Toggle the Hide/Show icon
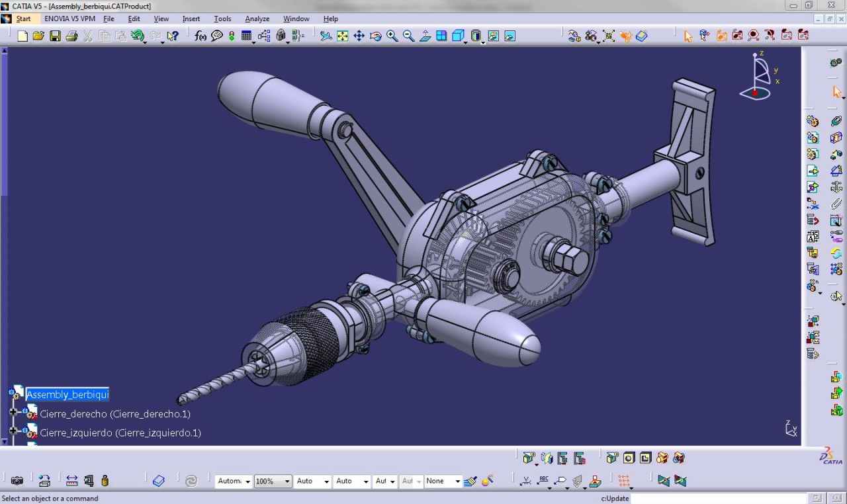The width and height of the screenshot is (847, 504). point(493,36)
